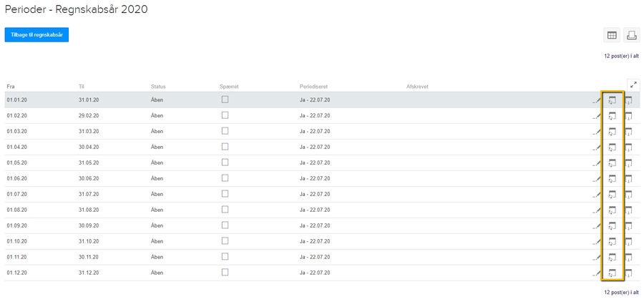Click the last icon in the 01.03.20 row
The height and width of the screenshot is (302, 644).
tap(628, 132)
